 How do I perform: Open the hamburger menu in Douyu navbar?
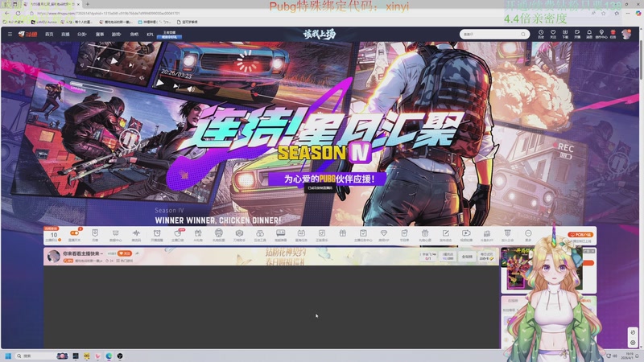pos(10,35)
